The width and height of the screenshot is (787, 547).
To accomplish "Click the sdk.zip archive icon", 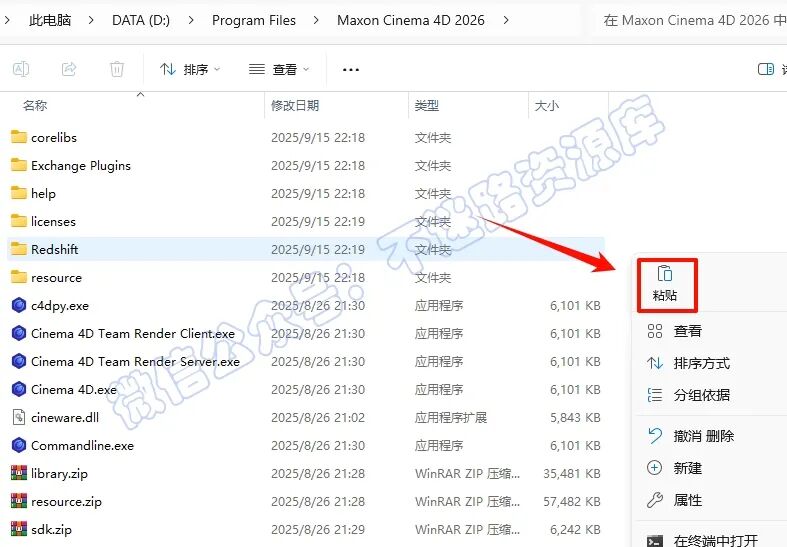I will pos(19,529).
